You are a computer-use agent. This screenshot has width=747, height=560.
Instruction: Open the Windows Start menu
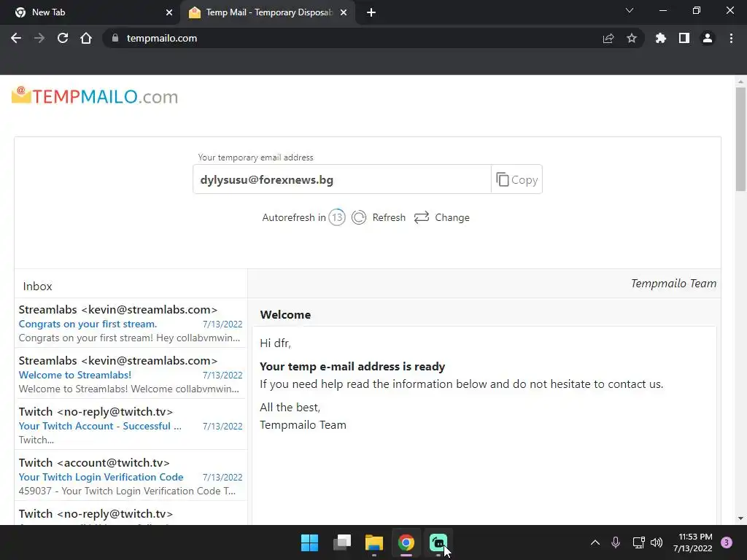tap(309, 542)
